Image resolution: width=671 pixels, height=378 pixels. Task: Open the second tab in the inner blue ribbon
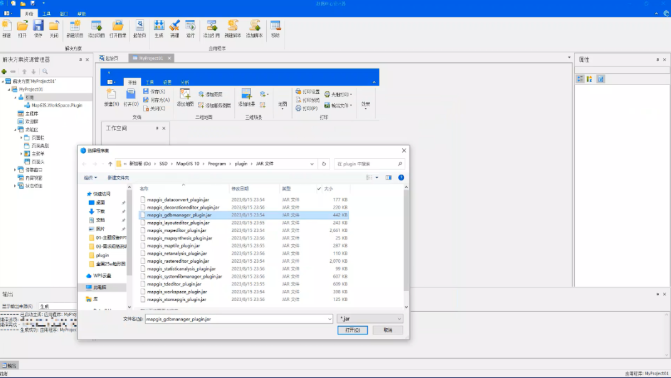tap(150, 82)
